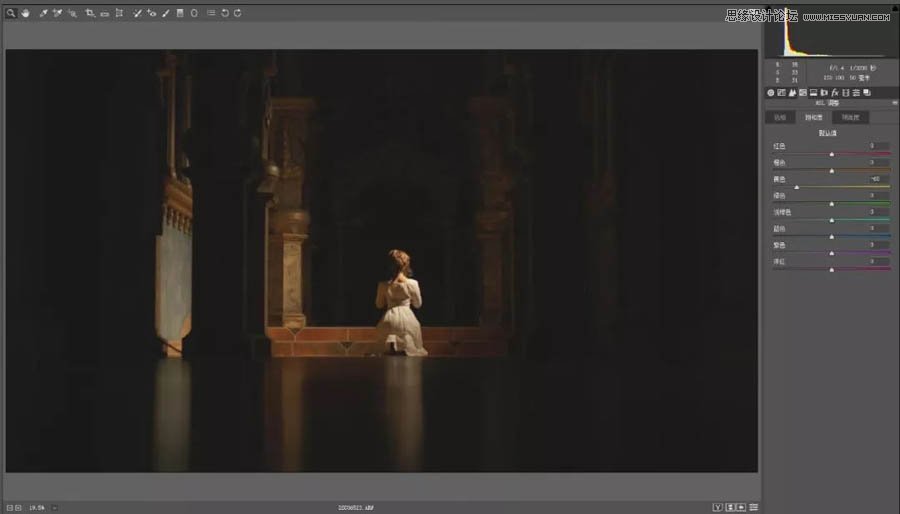Select the Red Eye Removal tool
The width and height of the screenshot is (900, 514).
click(152, 13)
